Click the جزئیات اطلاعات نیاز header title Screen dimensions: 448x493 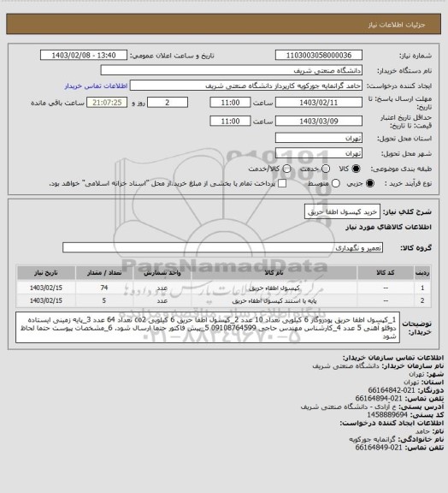point(397,25)
